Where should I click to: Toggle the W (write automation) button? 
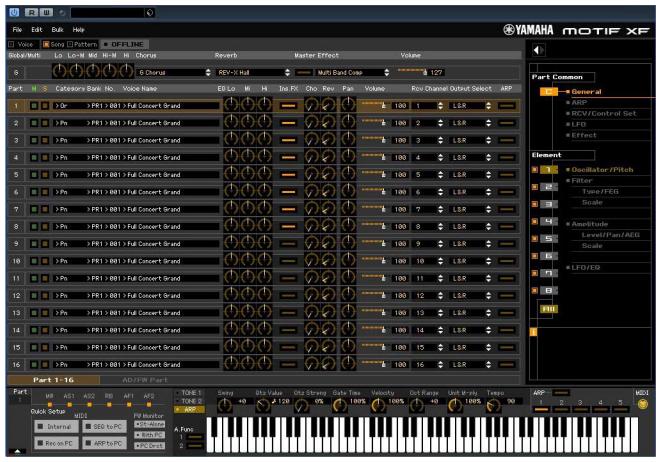[x=46, y=12]
